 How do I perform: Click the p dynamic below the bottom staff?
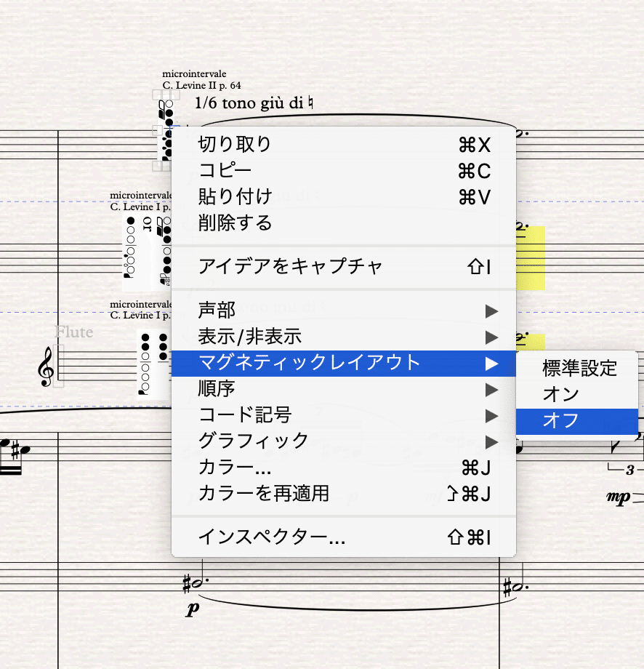click(x=193, y=609)
